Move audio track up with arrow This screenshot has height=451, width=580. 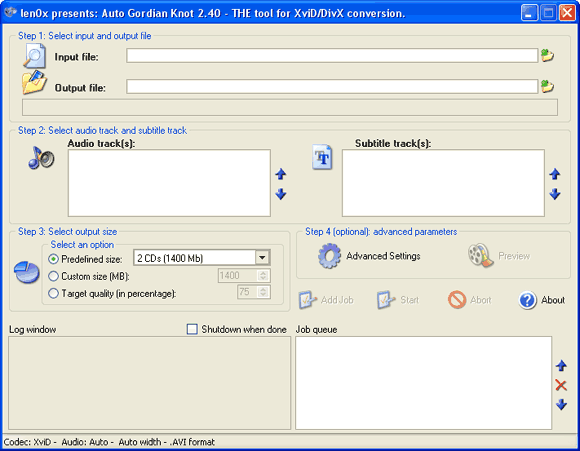pyautogui.click(x=281, y=174)
